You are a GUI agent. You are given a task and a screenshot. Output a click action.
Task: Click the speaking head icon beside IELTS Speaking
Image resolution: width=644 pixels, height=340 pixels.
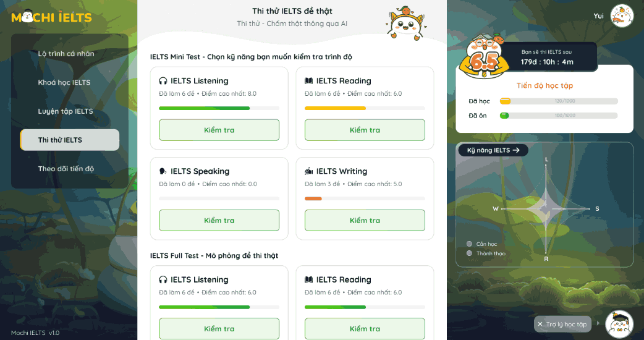[x=163, y=171]
